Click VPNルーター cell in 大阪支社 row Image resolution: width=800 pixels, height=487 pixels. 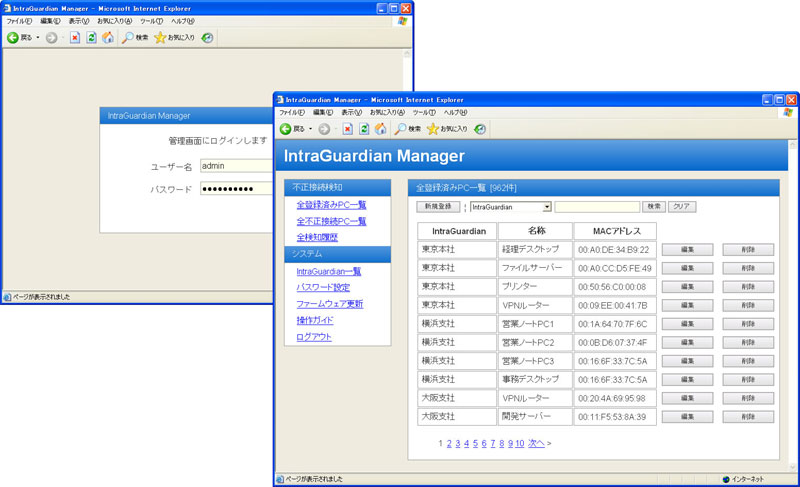coord(535,398)
